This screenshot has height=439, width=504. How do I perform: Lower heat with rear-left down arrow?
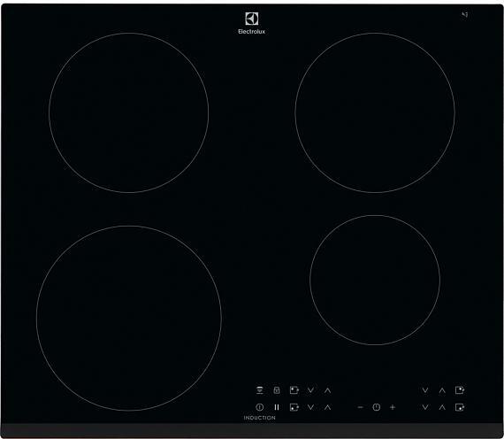[x=310, y=390]
